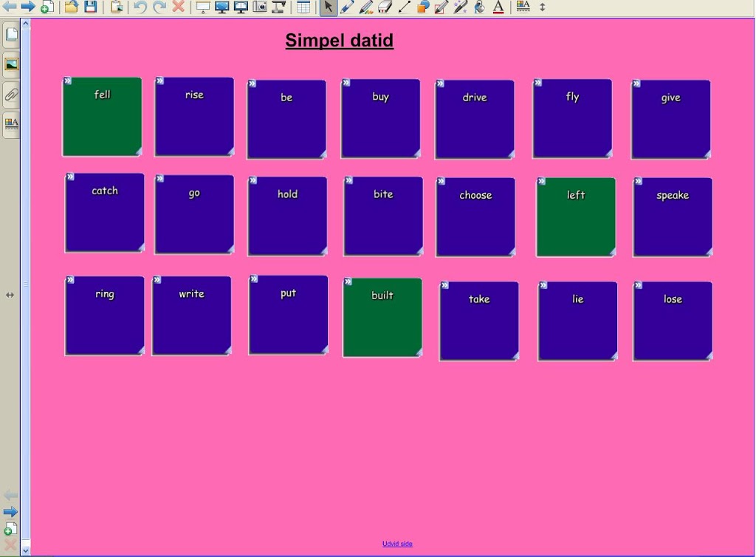Choose the Select arrow tool
This screenshot has width=756, height=557.
click(329, 7)
